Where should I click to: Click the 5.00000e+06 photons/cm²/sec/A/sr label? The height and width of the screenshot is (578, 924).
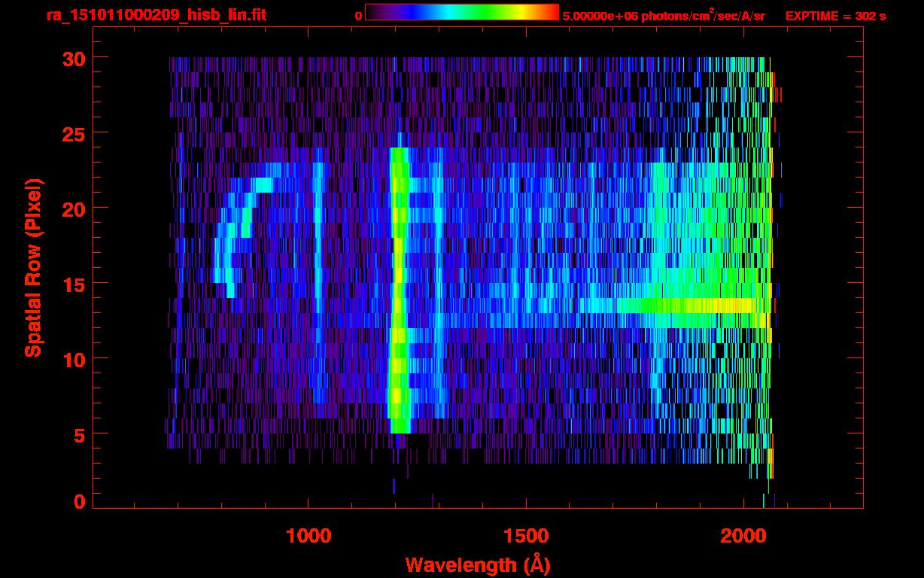coord(664,15)
